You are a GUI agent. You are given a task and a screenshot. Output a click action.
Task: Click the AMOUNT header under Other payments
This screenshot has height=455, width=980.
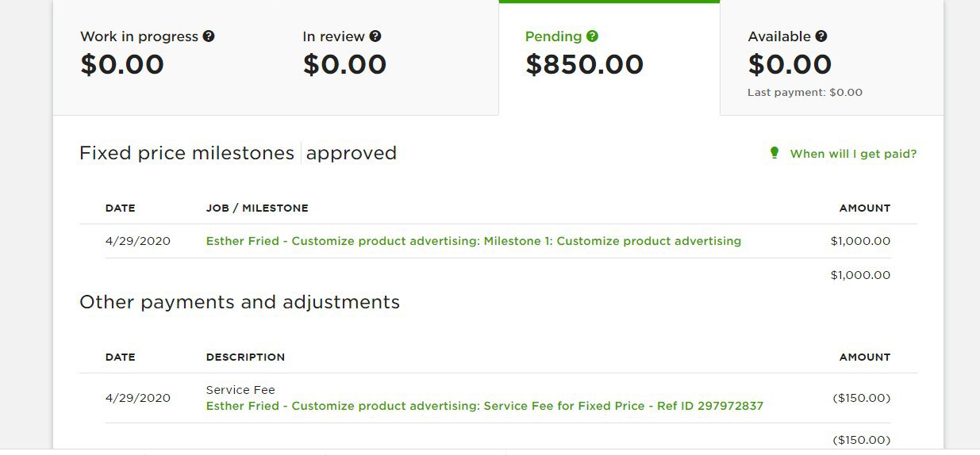coord(865,357)
